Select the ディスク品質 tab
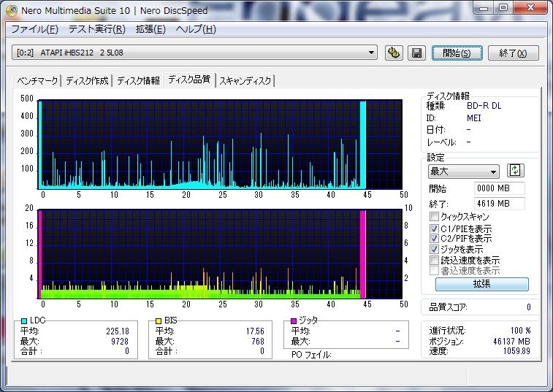Screen dimensions: 553x392 [x=189, y=80]
